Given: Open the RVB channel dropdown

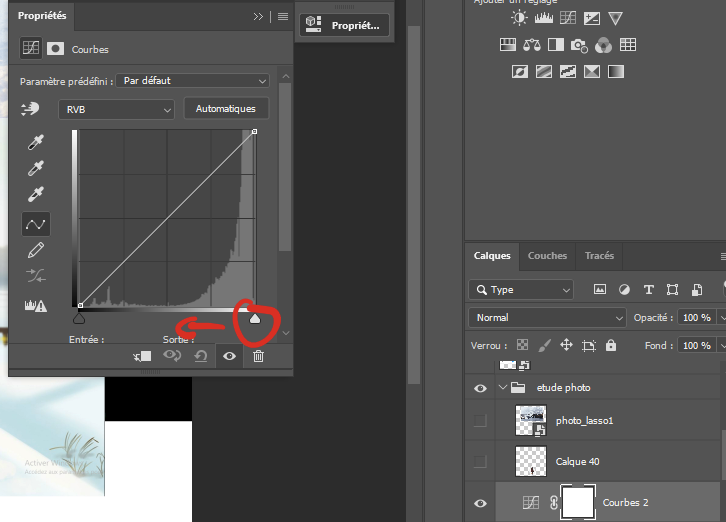Looking at the screenshot, I should [x=117, y=109].
